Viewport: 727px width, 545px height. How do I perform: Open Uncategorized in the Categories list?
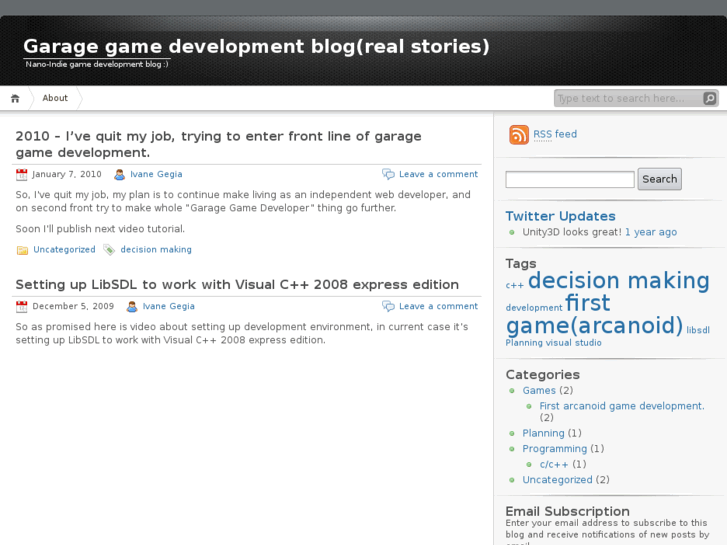tap(557, 480)
